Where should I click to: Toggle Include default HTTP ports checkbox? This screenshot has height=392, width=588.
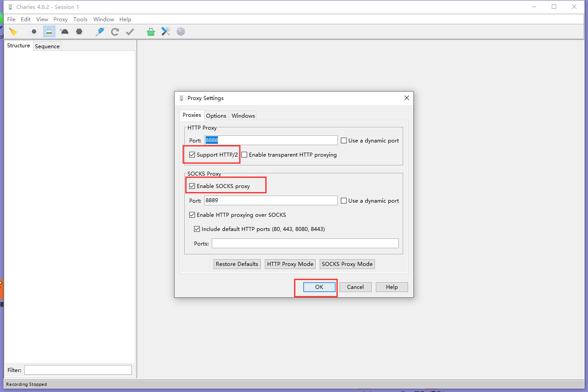(197, 229)
